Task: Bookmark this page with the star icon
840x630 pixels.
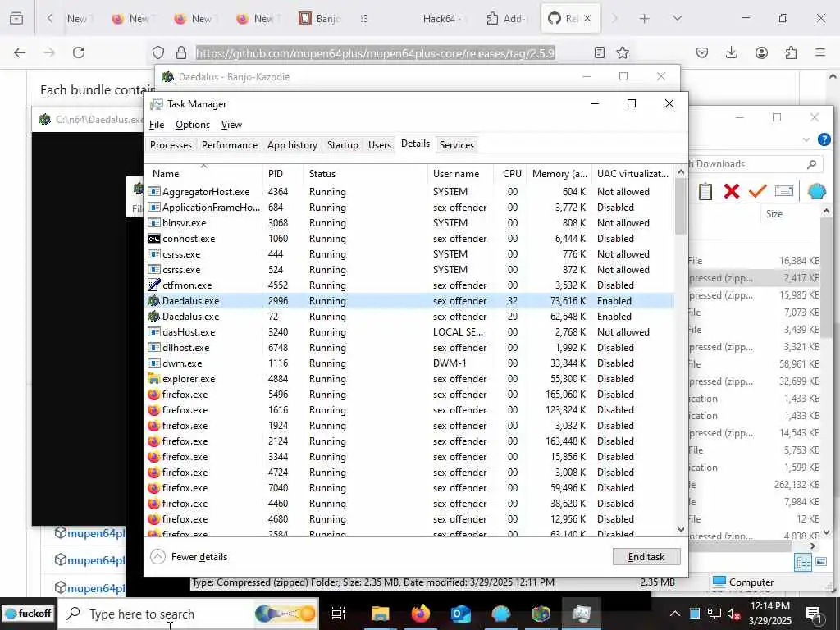Action: point(623,52)
